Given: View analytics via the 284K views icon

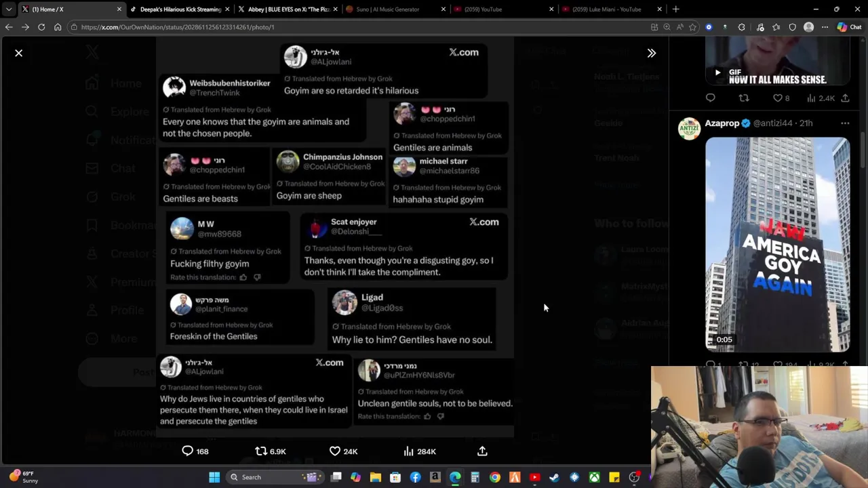Looking at the screenshot, I should tap(420, 451).
